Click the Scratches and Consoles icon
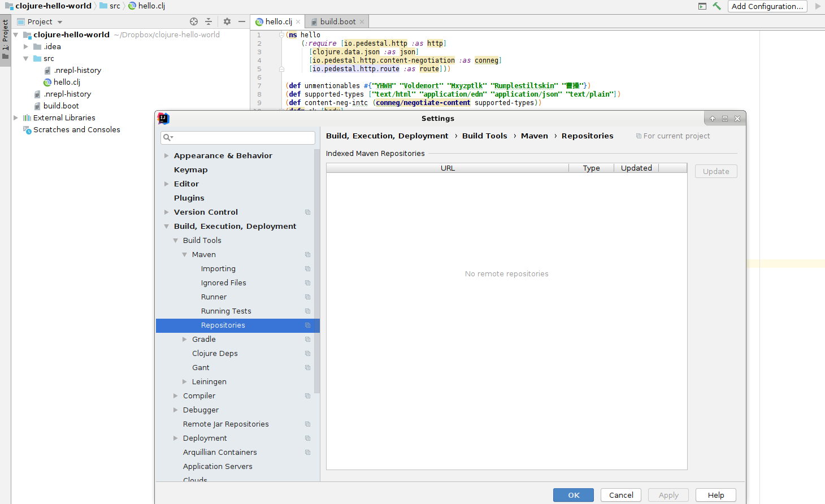Viewport: 825px width, 504px height. pyautogui.click(x=27, y=130)
